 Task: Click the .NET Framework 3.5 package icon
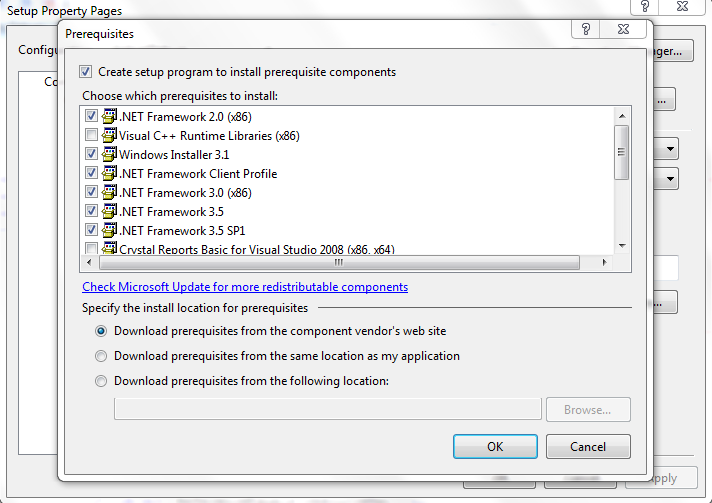109,212
